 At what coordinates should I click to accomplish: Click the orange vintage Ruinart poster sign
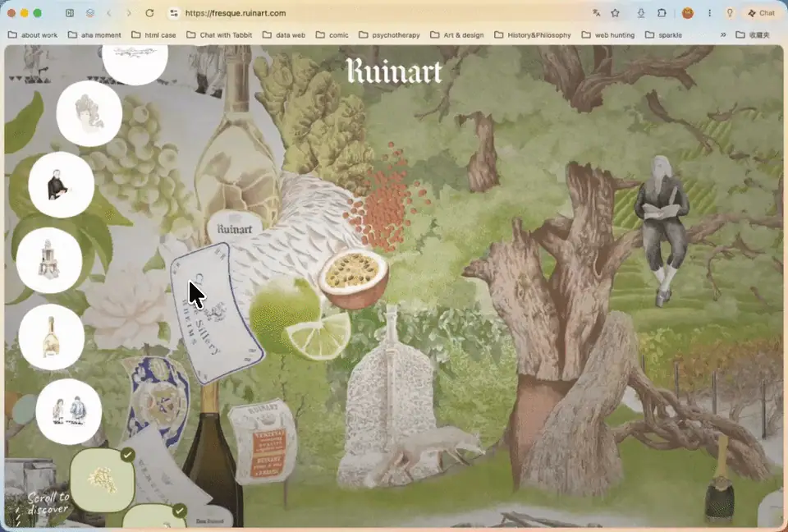tap(263, 442)
